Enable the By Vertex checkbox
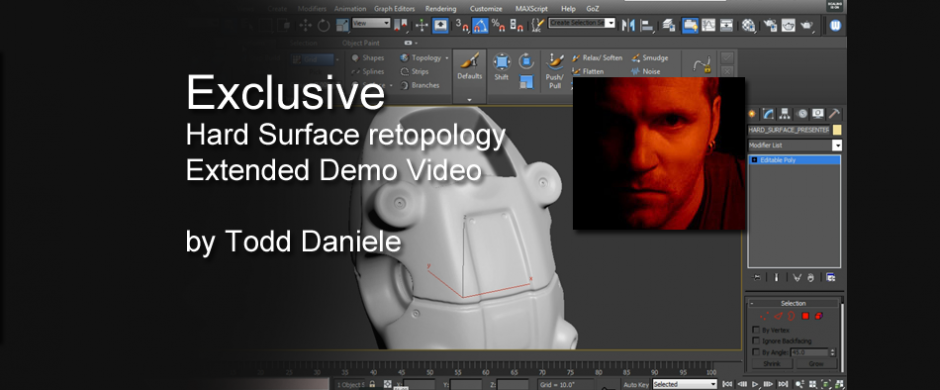The image size is (940, 390). tap(756, 330)
